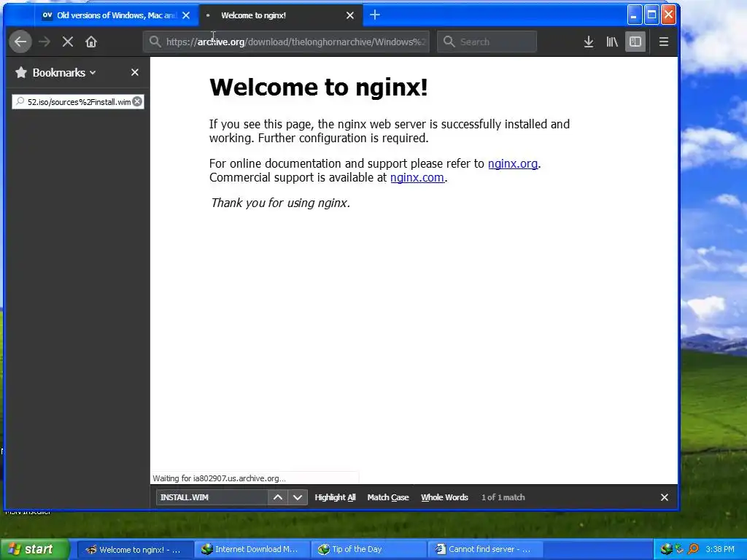Image resolution: width=747 pixels, height=560 pixels.
Task: Toggle Highlight All in find bar
Action: click(335, 497)
